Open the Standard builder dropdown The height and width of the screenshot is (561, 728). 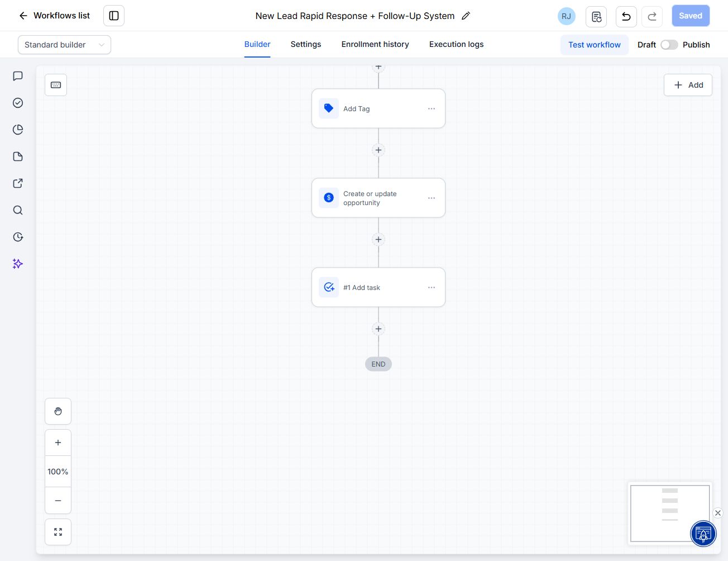tap(64, 45)
